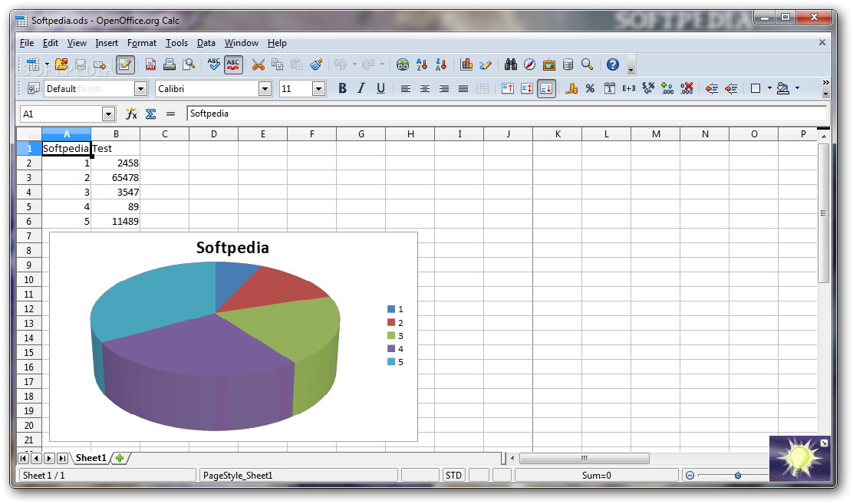Expand the Name Box A1 dropdown
Image resolution: width=853 pixels, height=504 pixels.
click(x=108, y=114)
